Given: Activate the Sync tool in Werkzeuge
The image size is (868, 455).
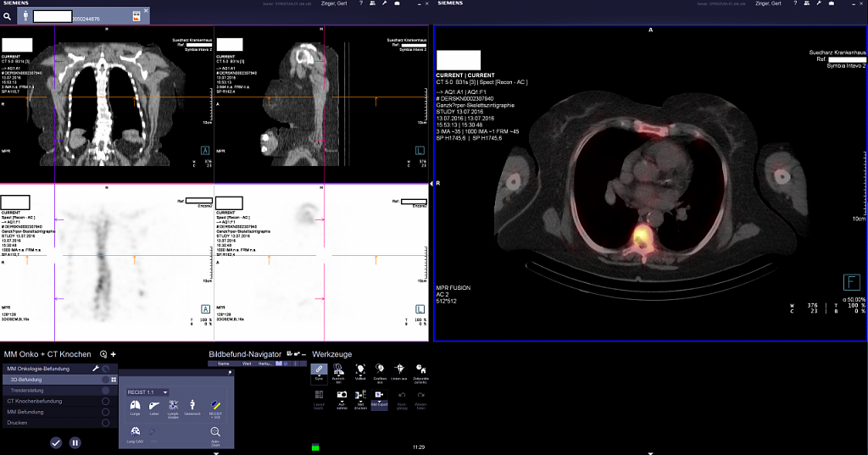Looking at the screenshot, I should point(319,369).
